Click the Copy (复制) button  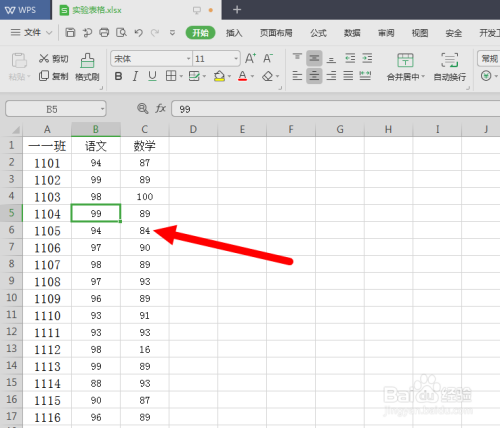(x=54, y=76)
